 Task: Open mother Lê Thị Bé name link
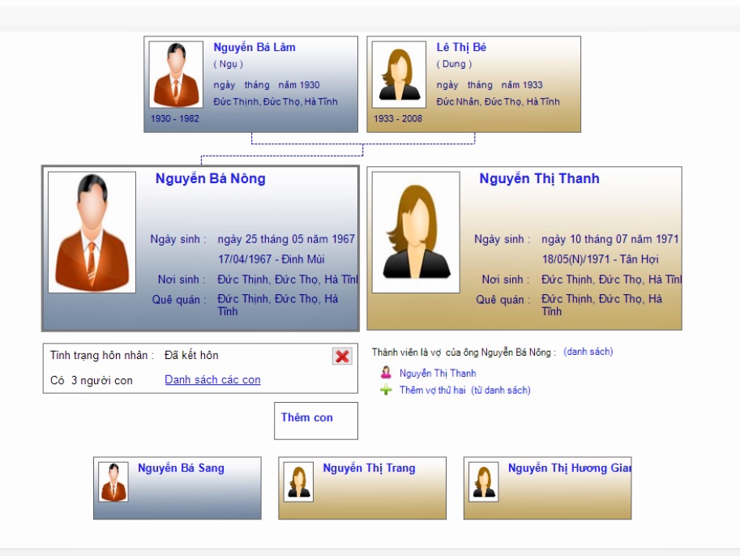pyautogui.click(x=461, y=47)
